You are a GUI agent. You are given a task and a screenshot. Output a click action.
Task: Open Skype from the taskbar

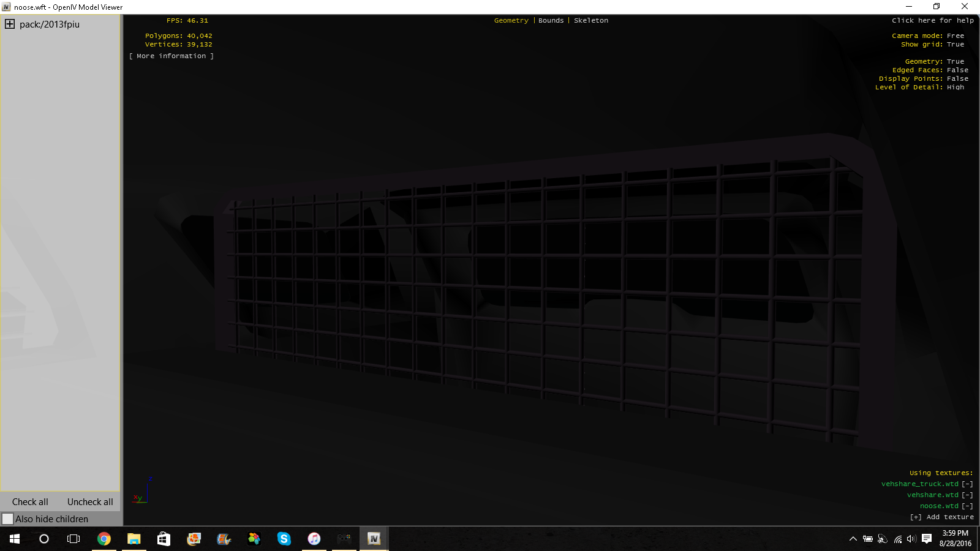pos(284,539)
